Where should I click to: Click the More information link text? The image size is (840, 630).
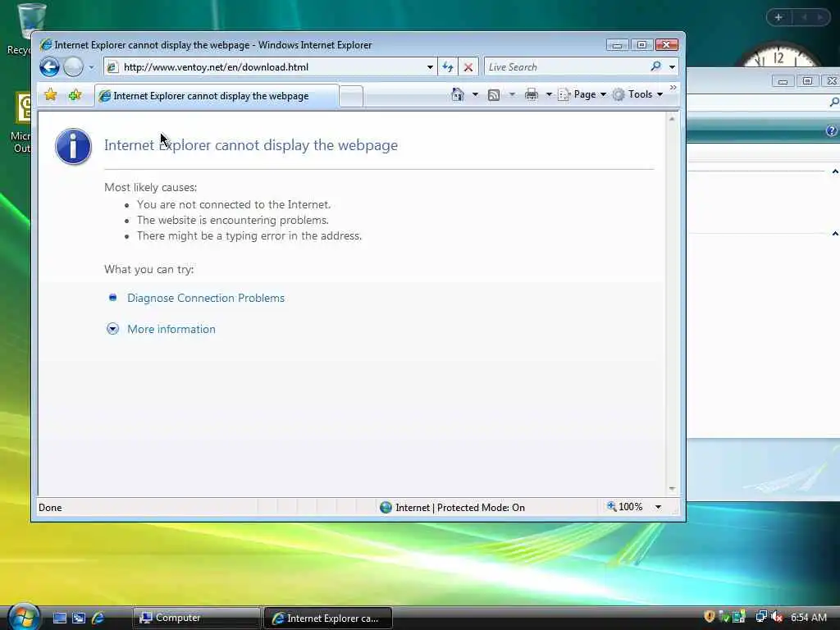point(171,329)
